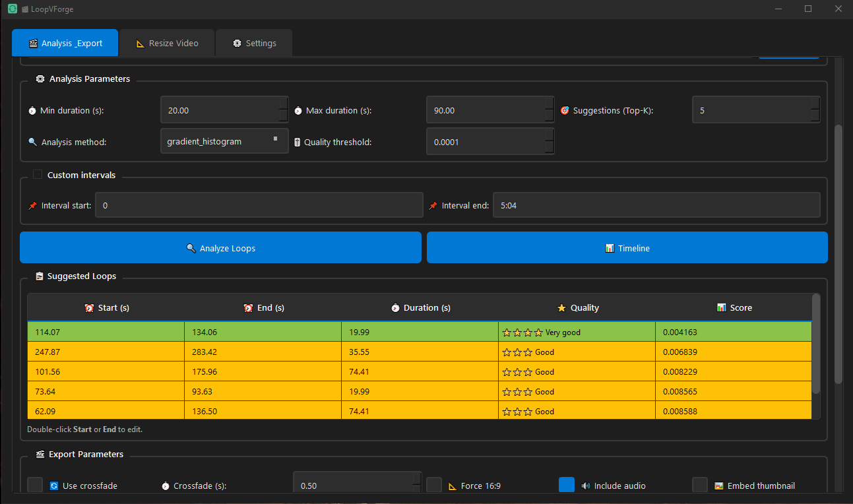This screenshot has width=853, height=504.
Task: Click the Interval end input field
Action: tap(656, 205)
